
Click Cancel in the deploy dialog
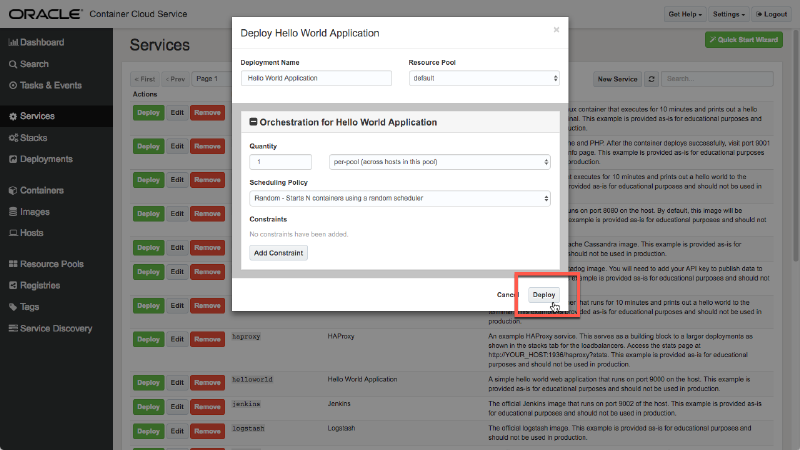tap(508, 294)
